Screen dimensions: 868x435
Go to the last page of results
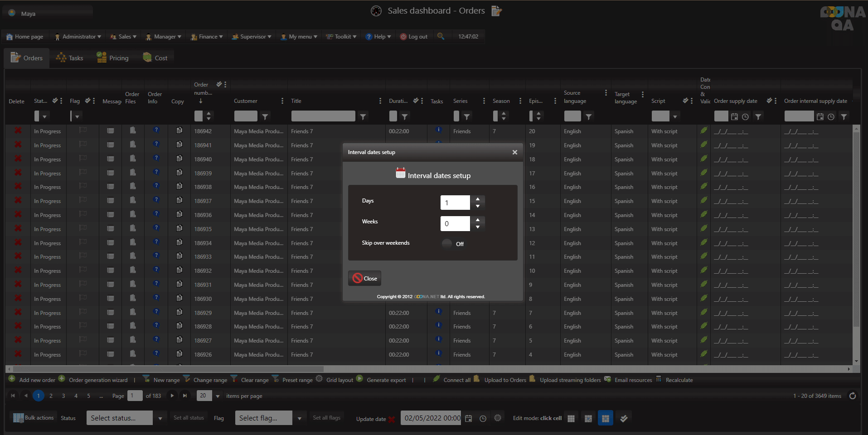pyautogui.click(x=185, y=396)
